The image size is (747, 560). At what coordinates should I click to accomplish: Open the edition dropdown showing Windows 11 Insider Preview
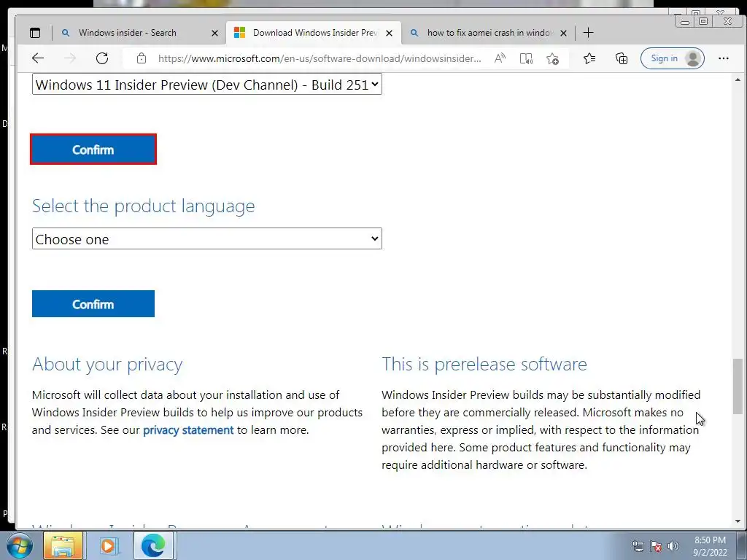206,85
